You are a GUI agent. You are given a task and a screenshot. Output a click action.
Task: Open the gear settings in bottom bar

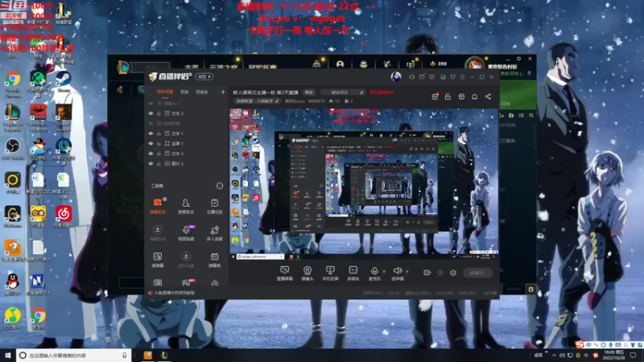click(453, 273)
